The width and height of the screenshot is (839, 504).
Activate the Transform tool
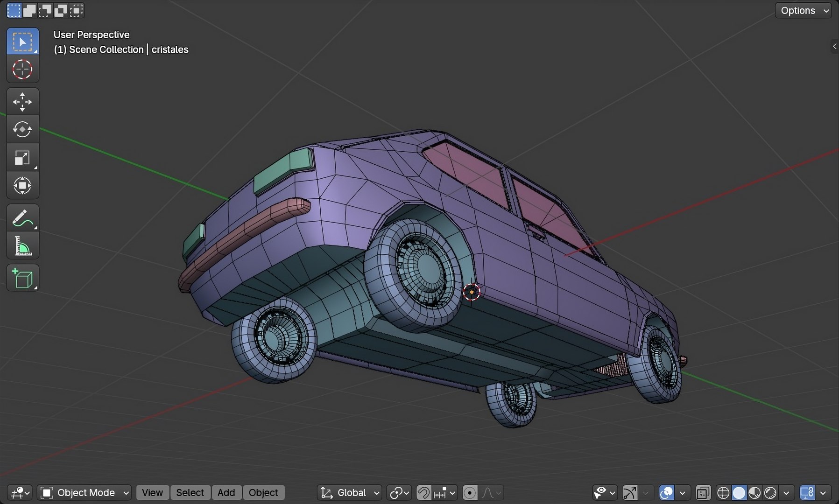coord(22,185)
